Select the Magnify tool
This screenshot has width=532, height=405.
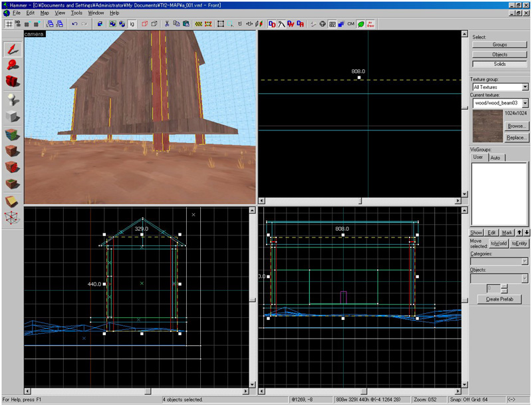(x=13, y=65)
